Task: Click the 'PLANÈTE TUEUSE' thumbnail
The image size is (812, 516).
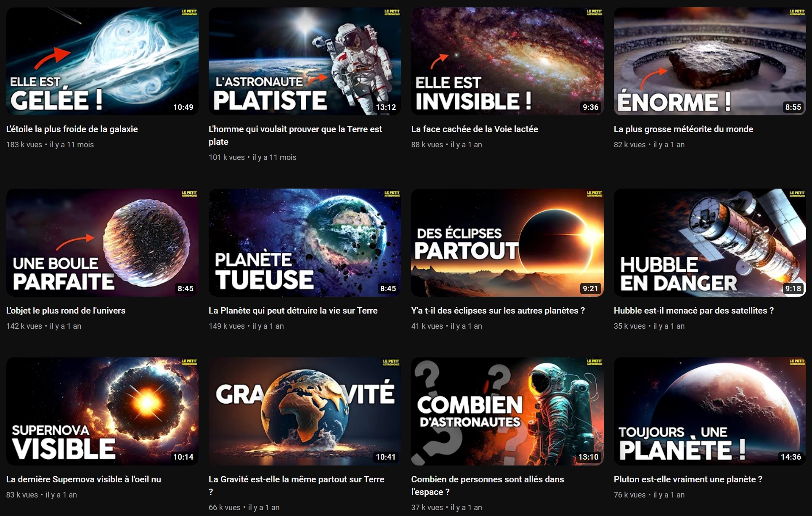Action: point(305,242)
